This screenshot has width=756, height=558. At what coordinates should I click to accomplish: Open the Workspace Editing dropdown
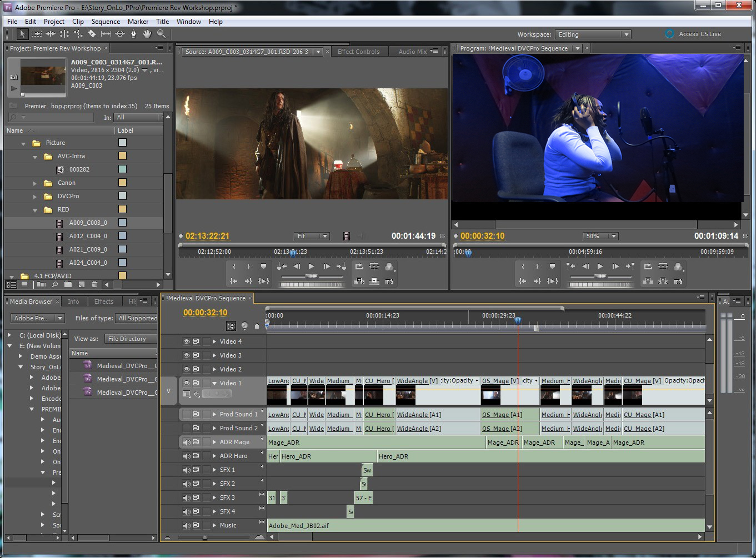click(x=594, y=34)
